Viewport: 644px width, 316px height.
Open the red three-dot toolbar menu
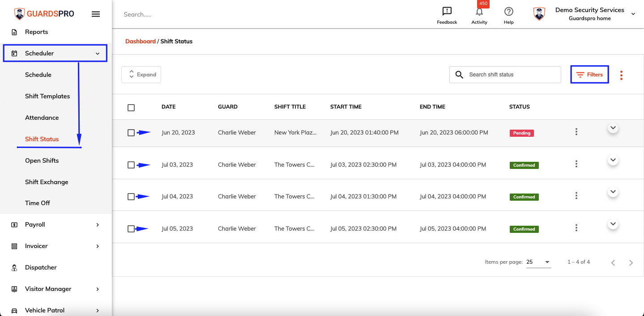[x=621, y=75]
